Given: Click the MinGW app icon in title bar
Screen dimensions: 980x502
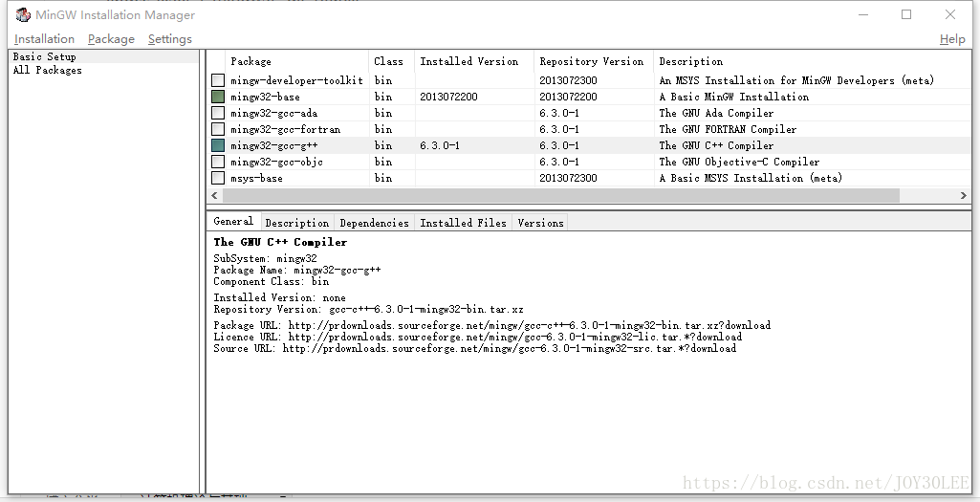Looking at the screenshot, I should 23,14.
